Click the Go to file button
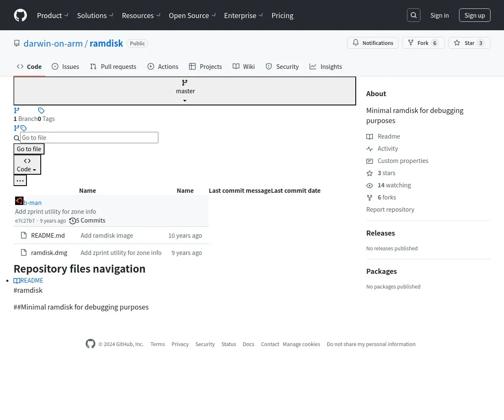The height and width of the screenshot is (420, 504). coord(29,149)
